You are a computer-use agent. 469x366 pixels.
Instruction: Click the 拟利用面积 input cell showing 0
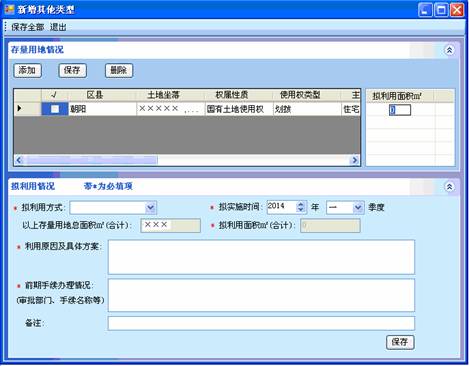[x=400, y=110]
